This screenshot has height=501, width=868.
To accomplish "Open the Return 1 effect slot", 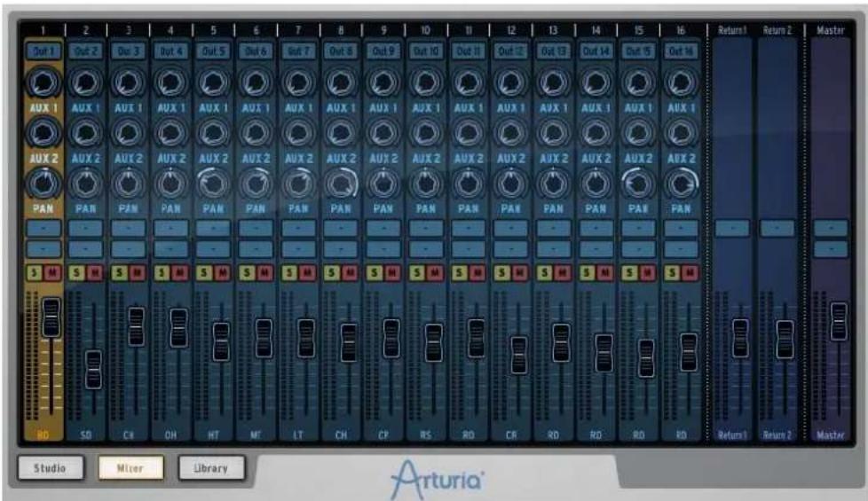I will 732,228.
